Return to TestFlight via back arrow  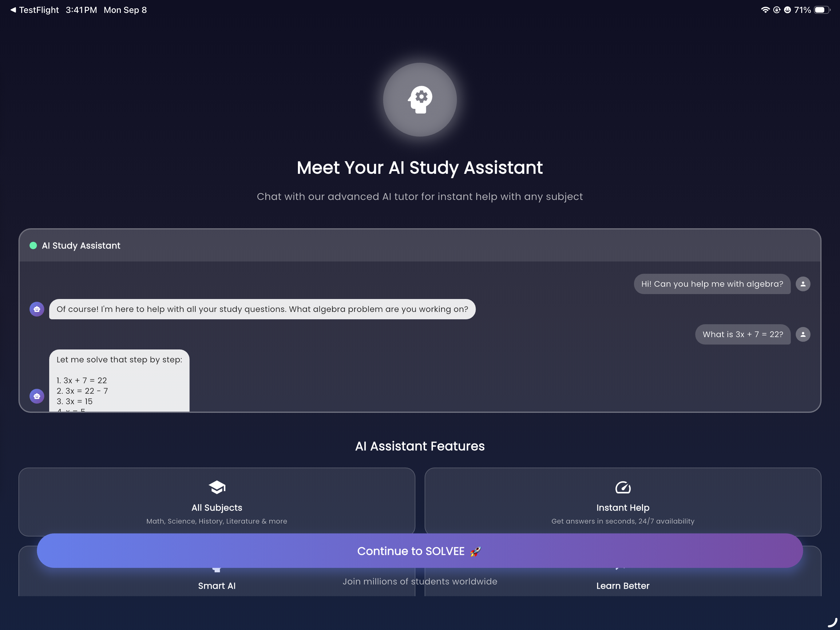click(x=34, y=10)
